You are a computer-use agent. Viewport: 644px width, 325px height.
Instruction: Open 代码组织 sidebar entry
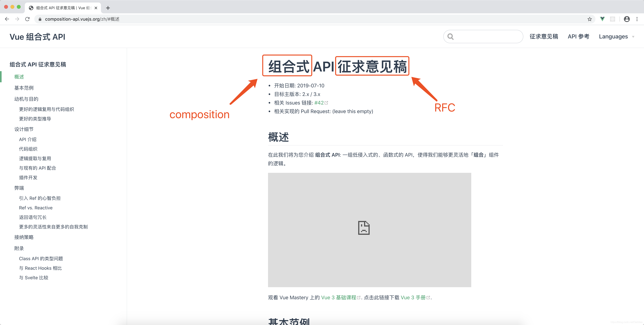tap(28, 149)
